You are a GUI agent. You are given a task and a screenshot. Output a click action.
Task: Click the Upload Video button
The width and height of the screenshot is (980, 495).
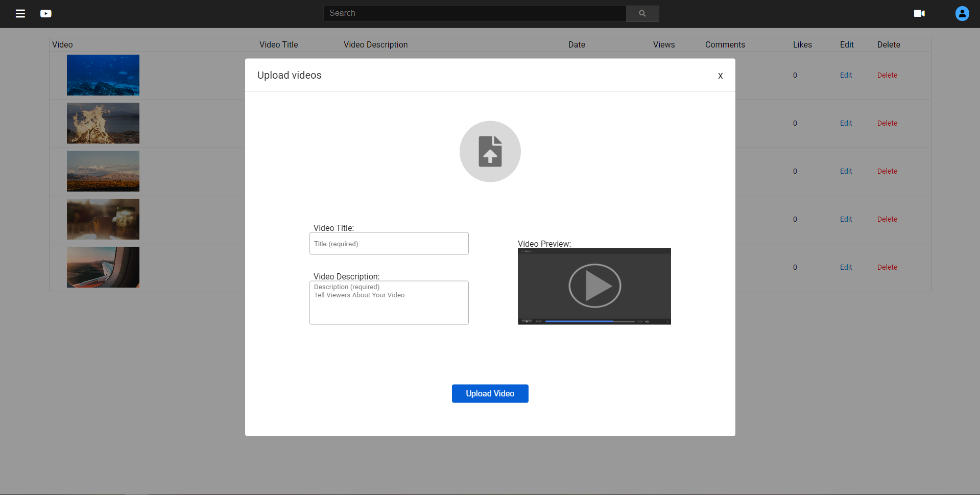pyautogui.click(x=490, y=393)
